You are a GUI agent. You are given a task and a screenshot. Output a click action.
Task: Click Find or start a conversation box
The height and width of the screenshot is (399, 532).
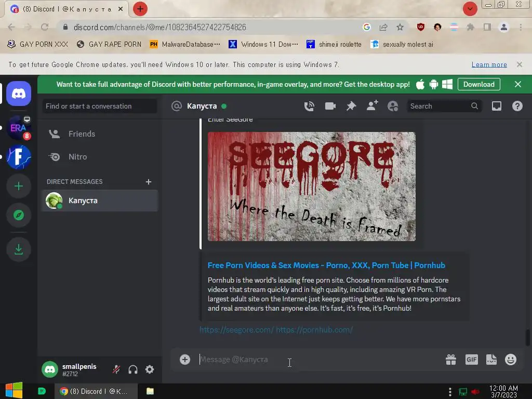click(x=99, y=106)
